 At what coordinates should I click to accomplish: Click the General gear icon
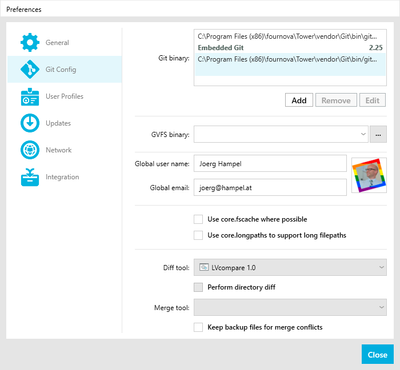(x=30, y=42)
